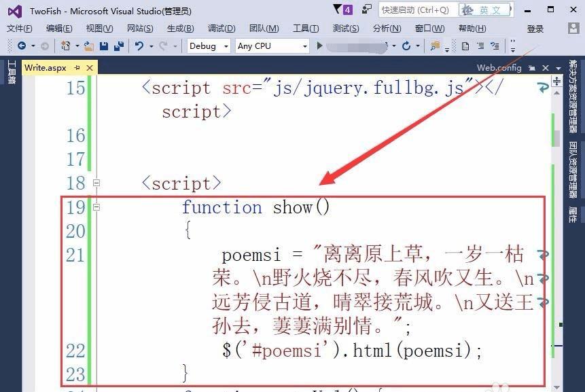
Task: Close the Web.config preview tab
Action: [546, 68]
